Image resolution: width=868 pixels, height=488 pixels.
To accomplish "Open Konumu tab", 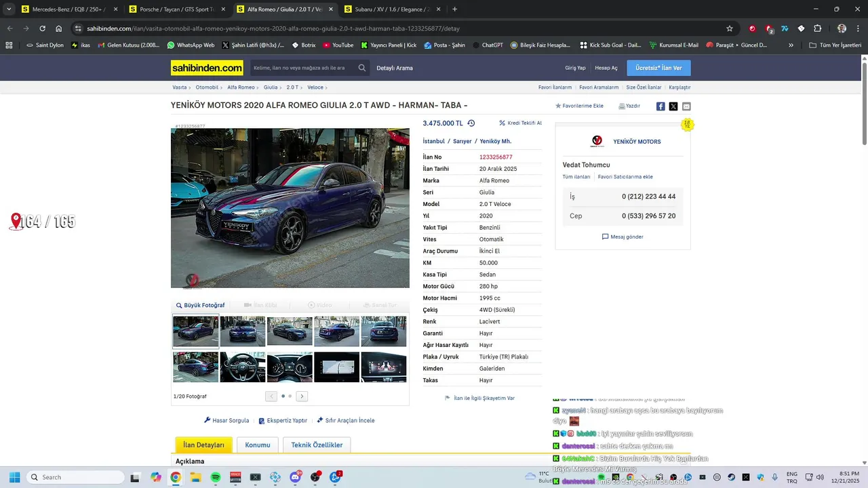I will [x=258, y=445].
